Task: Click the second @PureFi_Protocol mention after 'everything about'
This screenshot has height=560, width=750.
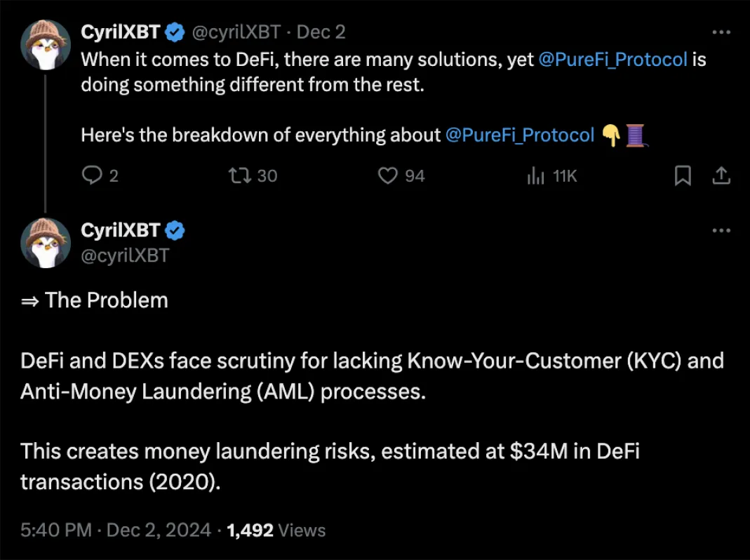Action: click(x=520, y=135)
